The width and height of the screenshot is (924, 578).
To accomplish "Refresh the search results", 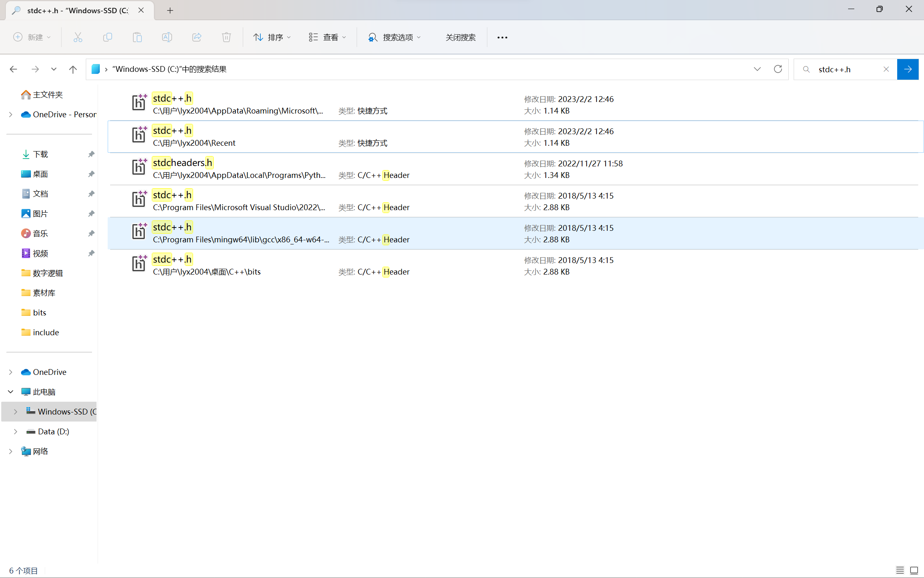I will tap(778, 69).
